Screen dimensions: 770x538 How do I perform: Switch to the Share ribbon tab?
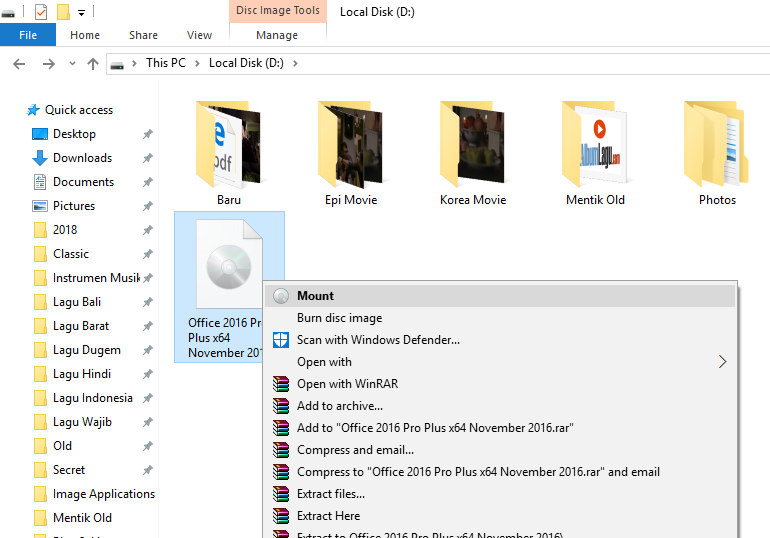pos(143,35)
